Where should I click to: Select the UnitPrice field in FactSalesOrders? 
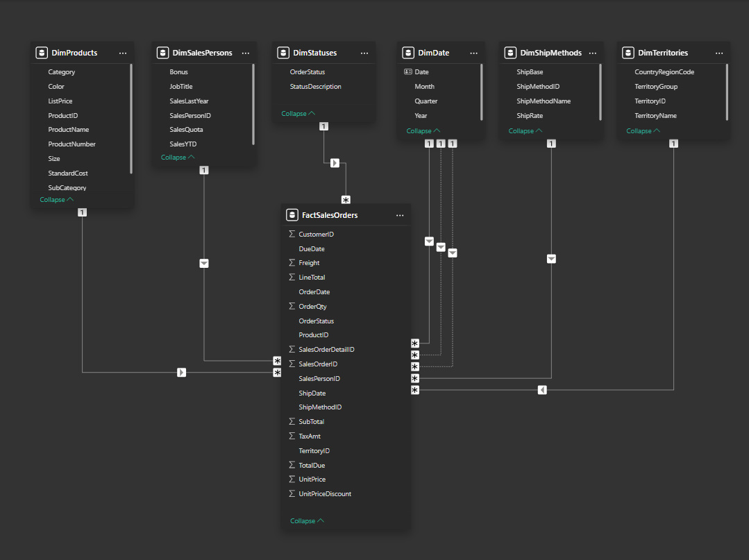tap(312, 479)
